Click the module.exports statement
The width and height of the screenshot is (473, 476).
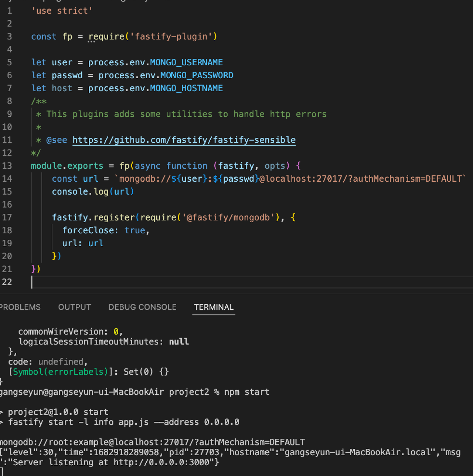click(x=67, y=166)
